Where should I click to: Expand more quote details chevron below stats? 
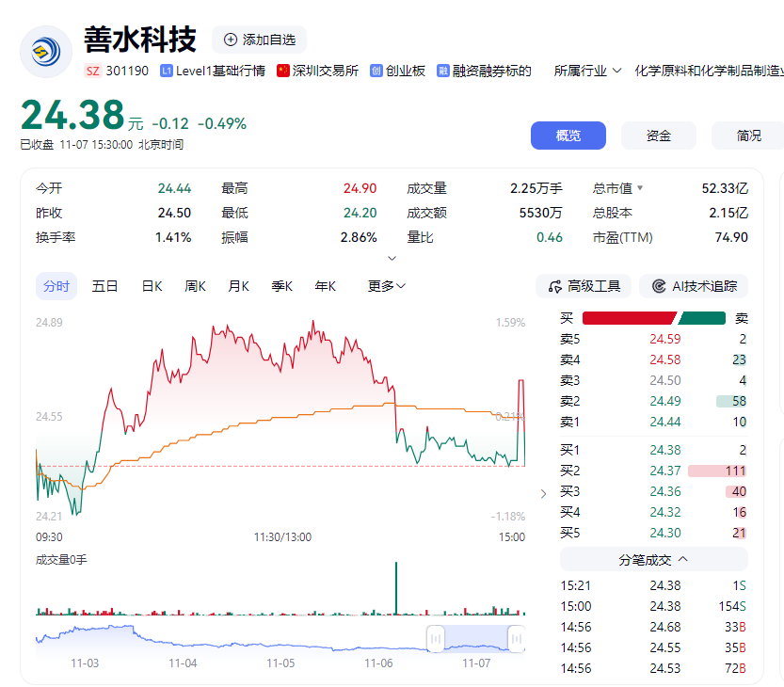tap(392, 259)
